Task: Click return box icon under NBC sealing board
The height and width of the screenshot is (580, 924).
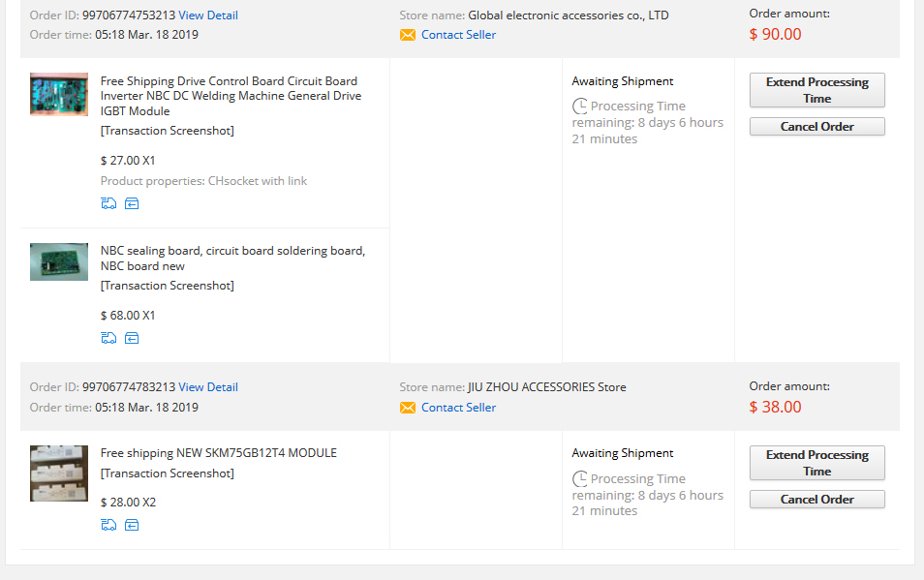Action: 132,338
